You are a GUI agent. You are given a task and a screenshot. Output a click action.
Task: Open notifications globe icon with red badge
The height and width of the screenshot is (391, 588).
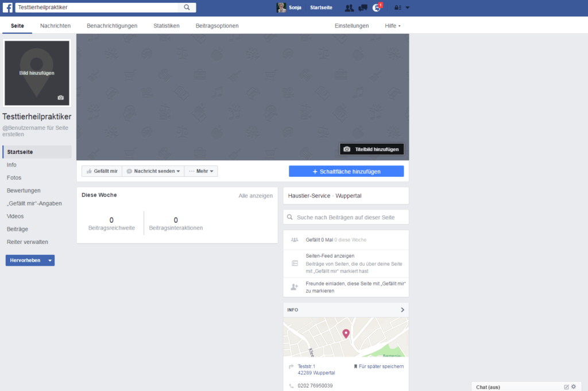click(377, 8)
